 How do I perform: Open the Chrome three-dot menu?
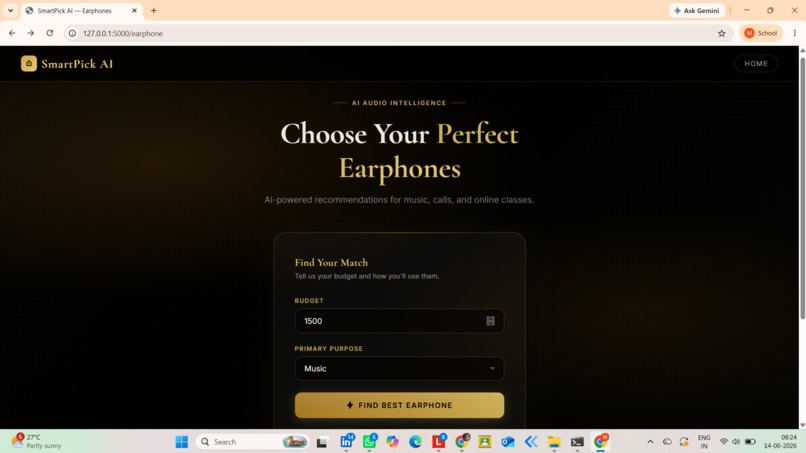795,33
